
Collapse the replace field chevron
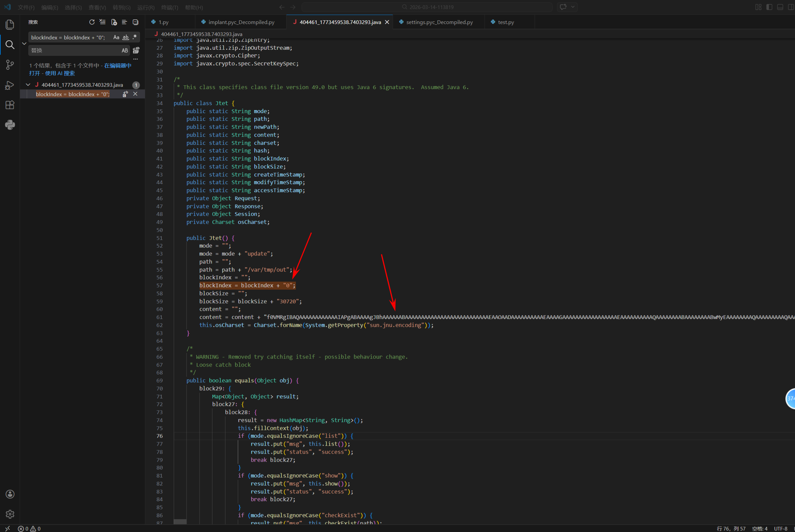(x=24, y=43)
